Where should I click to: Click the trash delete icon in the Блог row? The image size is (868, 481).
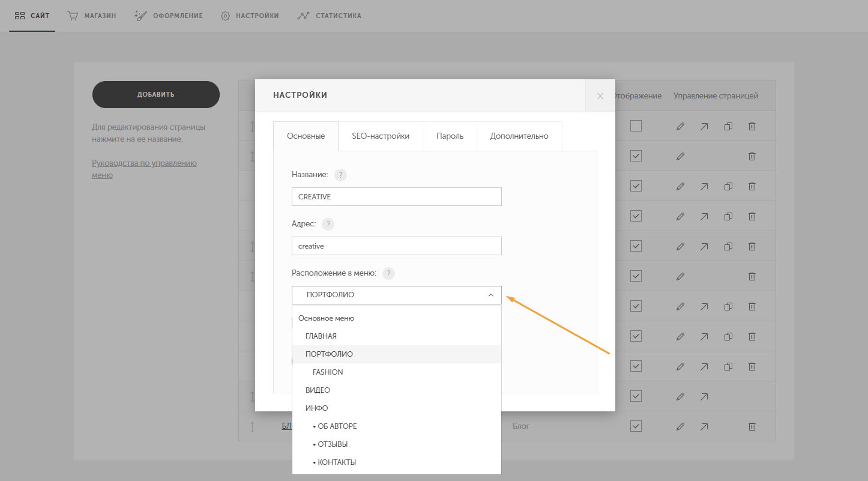point(752,427)
